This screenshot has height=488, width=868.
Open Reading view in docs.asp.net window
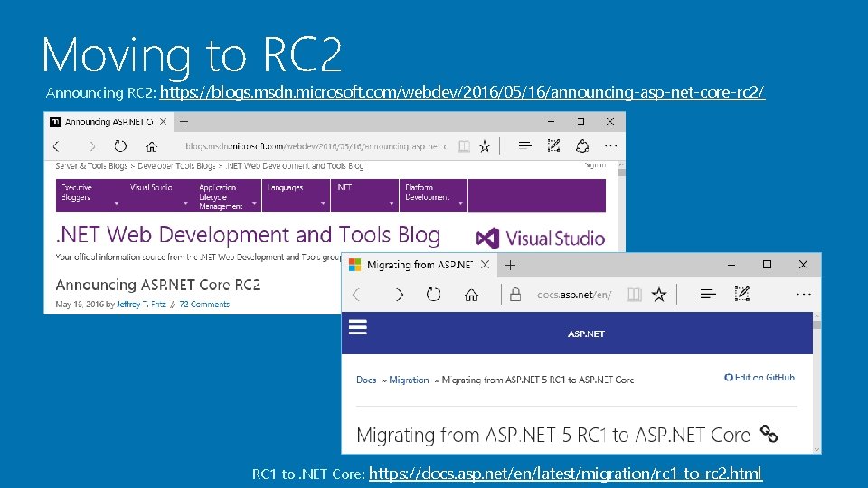pos(634,295)
